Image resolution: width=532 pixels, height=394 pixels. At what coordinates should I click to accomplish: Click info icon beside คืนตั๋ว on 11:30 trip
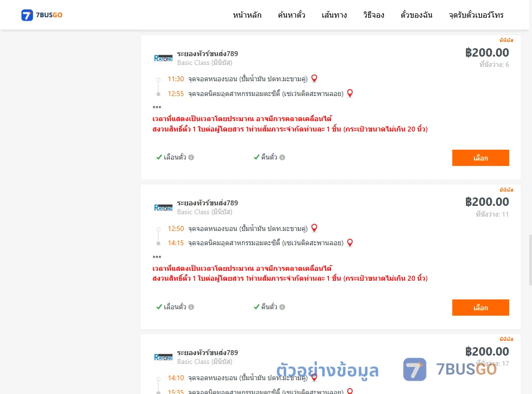pyautogui.click(x=282, y=157)
